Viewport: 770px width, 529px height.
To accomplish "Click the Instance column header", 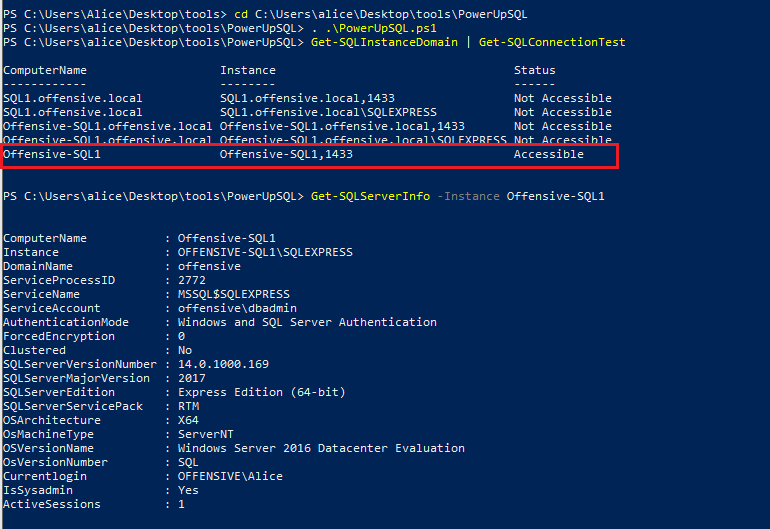I will [248, 70].
